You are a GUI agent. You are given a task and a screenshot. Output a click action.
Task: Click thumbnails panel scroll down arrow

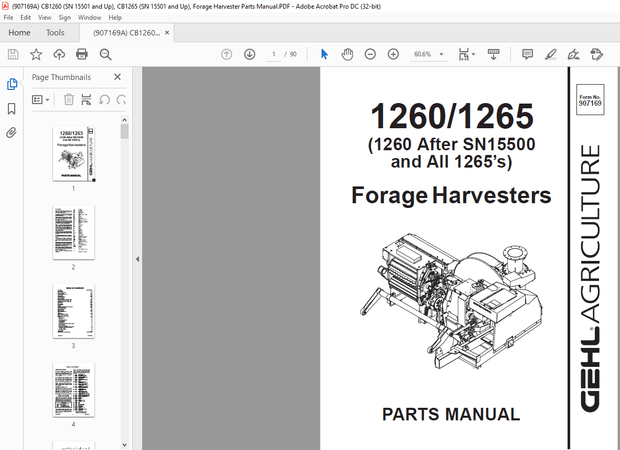click(125, 445)
